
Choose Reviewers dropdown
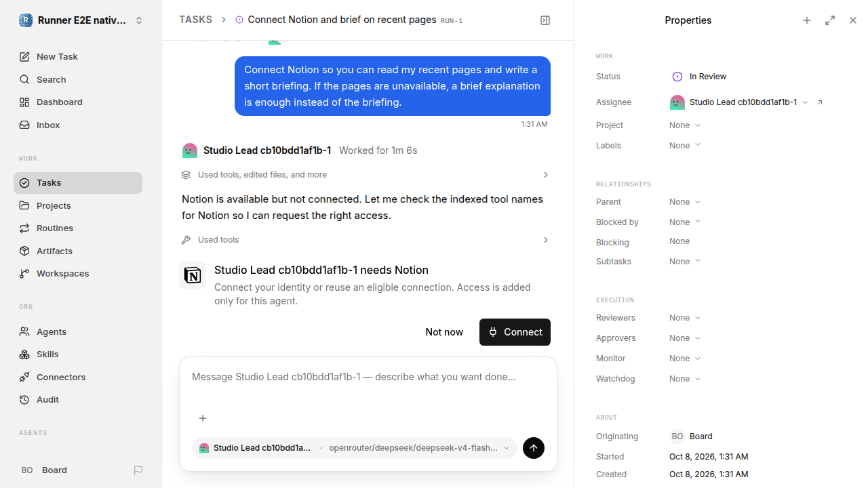(x=685, y=318)
